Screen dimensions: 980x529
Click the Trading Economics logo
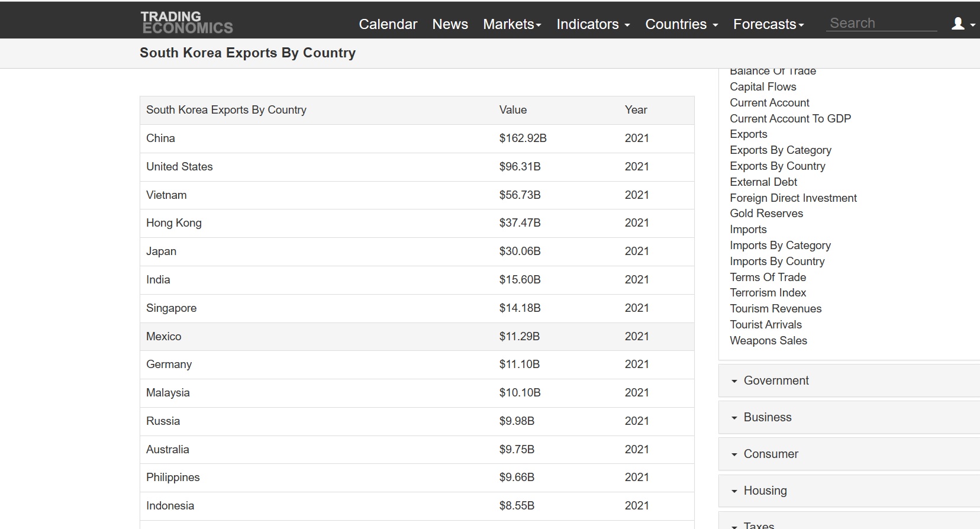[186, 22]
